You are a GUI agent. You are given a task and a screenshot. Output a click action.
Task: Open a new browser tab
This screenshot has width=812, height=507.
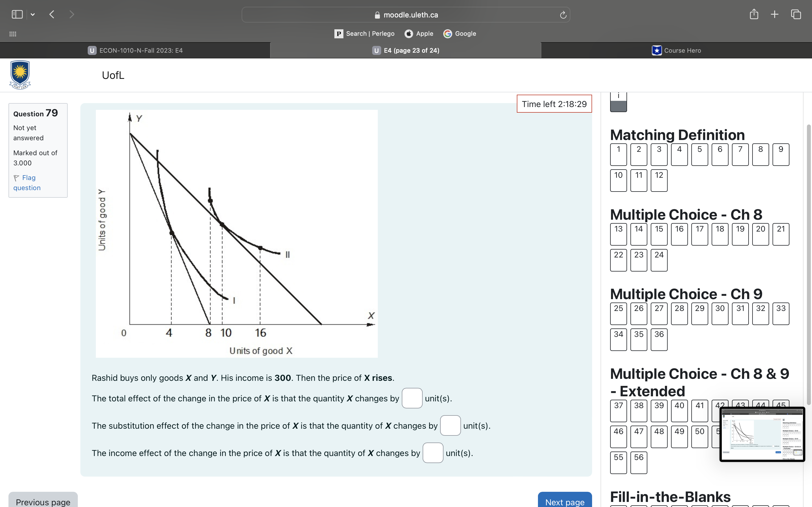775,14
